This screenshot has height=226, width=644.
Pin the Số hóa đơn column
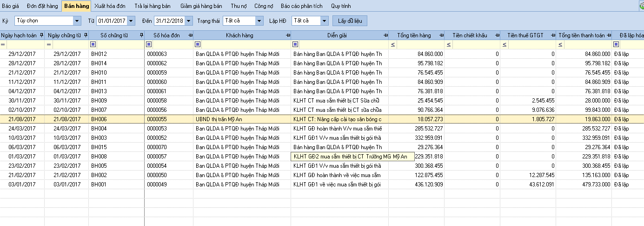(190, 35)
